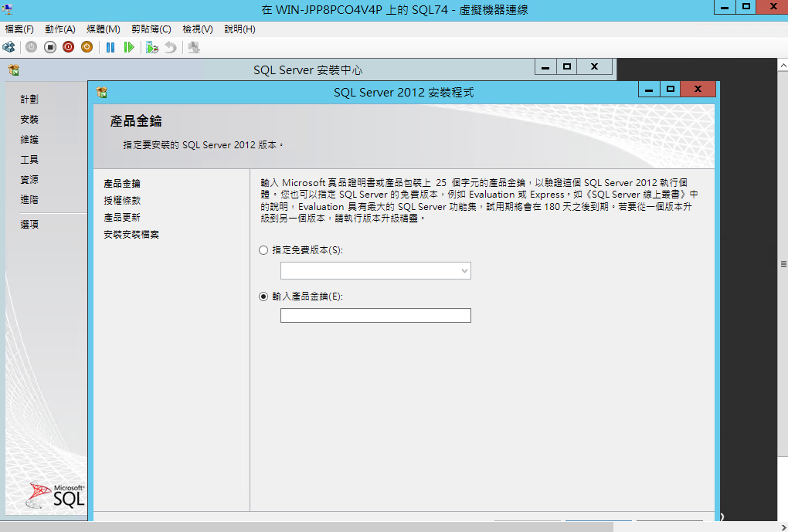The width and height of the screenshot is (788, 532).
Task: Save VM state with the orange power icon
Action: click(x=87, y=47)
